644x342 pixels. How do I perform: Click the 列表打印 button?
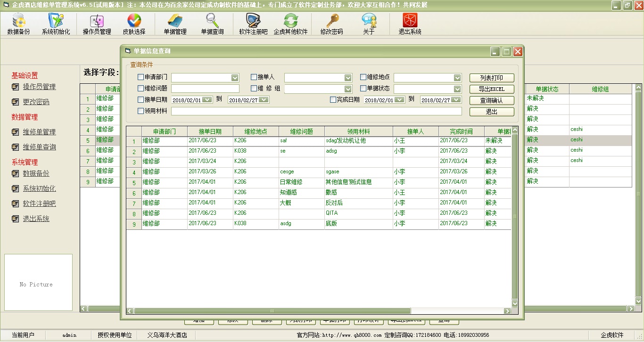coord(492,78)
